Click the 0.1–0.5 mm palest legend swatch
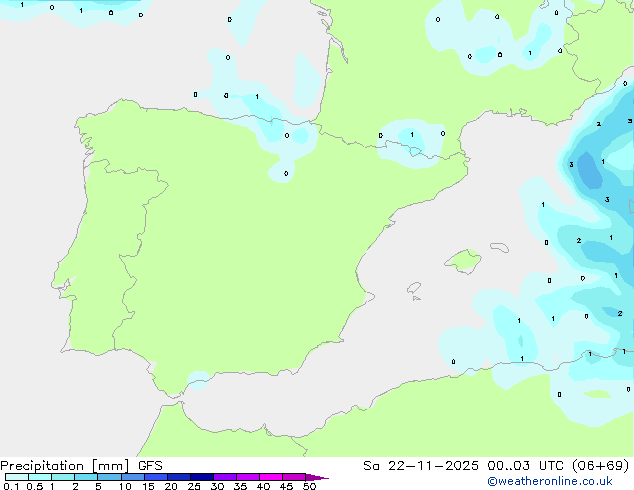The image size is (634, 490). (x=17, y=477)
